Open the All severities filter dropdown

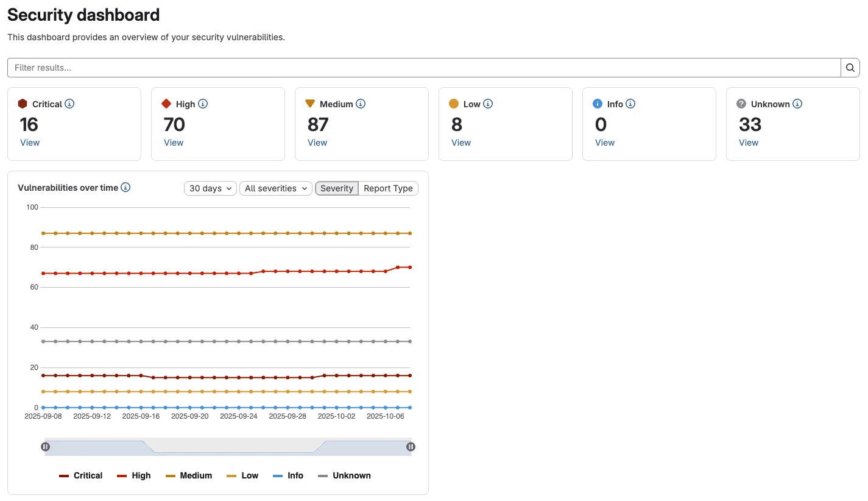pos(275,188)
